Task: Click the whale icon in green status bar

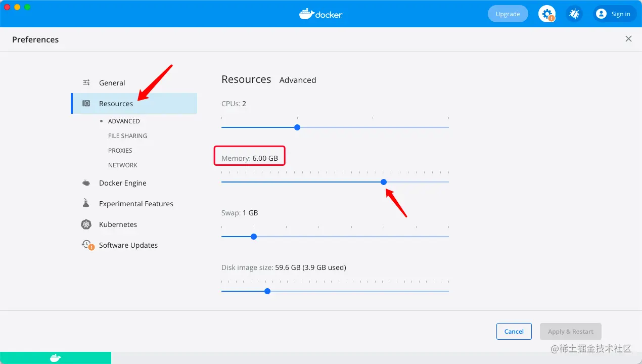Action: click(x=56, y=358)
